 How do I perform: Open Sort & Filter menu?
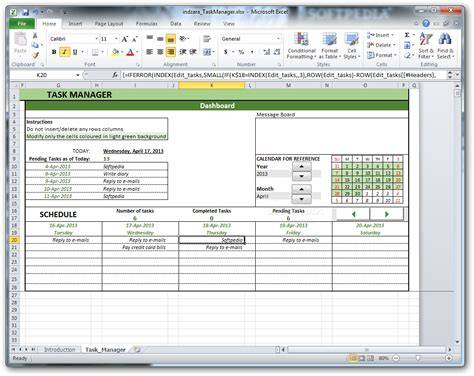(426, 46)
